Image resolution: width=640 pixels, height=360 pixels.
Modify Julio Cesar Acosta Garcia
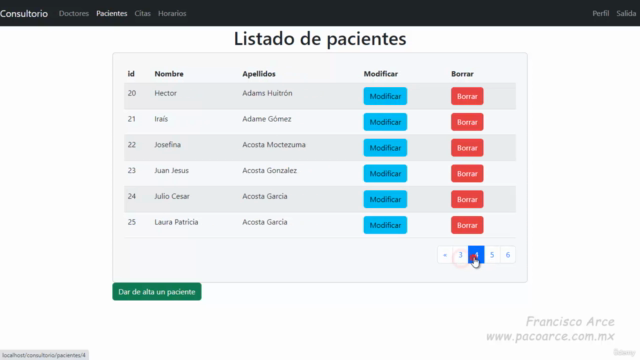coord(385,199)
